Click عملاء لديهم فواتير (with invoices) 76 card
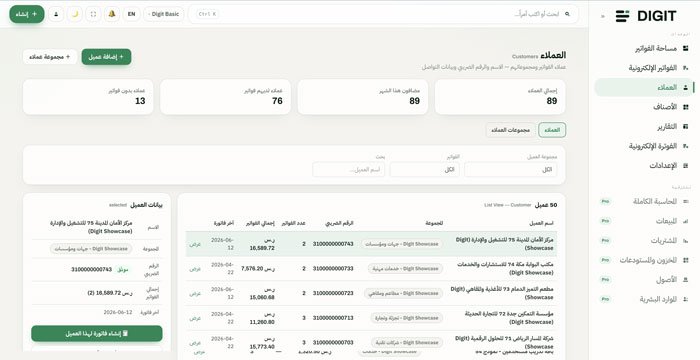Image resolution: width=700 pixels, height=360 pixels. (225, 97)
